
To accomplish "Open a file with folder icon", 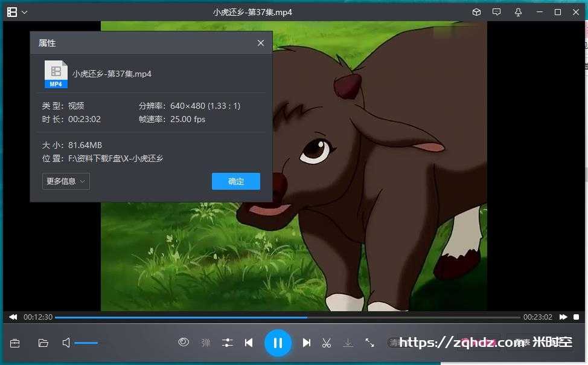I will (43, 343).
